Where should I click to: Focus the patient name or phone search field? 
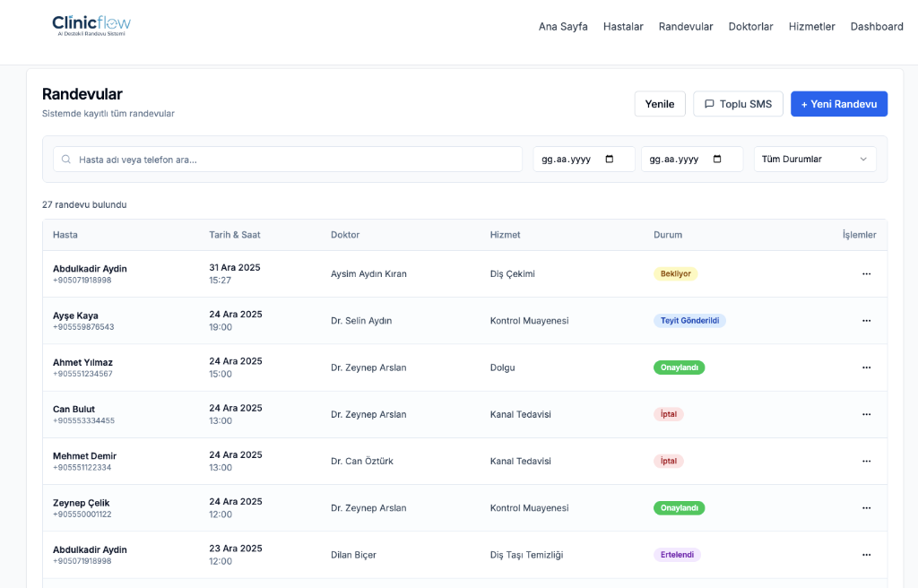coord(296,160)
